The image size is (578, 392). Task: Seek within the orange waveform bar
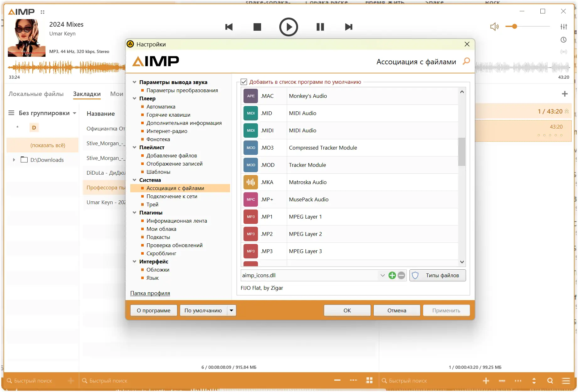67,67
